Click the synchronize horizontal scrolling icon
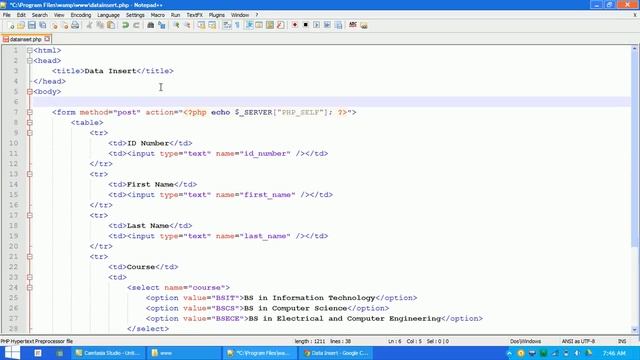The image size is (640, 360). (212, 25)
